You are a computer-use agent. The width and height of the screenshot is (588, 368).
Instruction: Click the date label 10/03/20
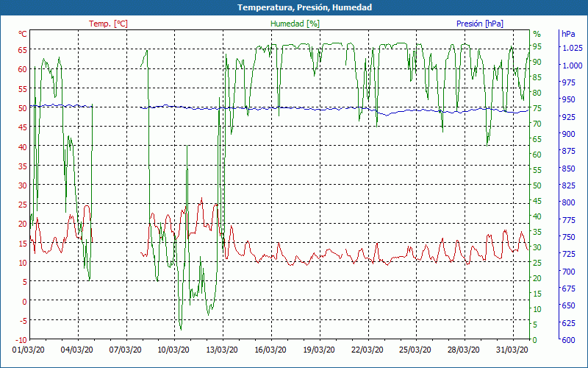pos(173,350)
